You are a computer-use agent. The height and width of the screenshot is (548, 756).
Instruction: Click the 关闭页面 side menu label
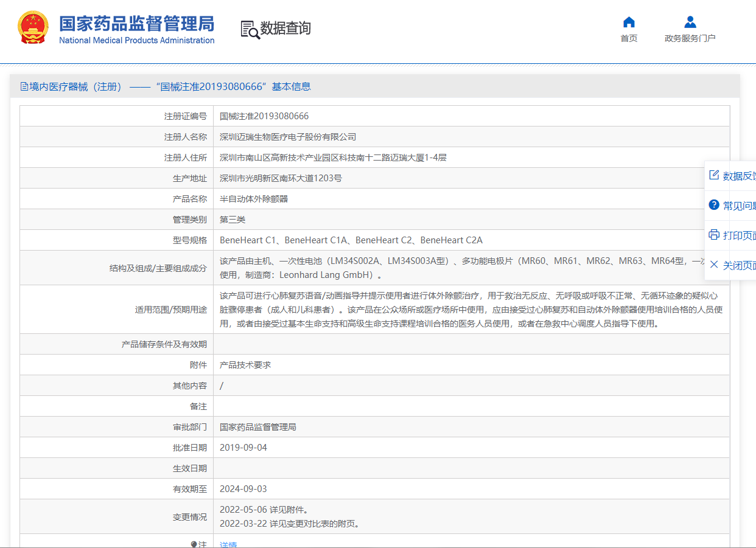point(740,265)
